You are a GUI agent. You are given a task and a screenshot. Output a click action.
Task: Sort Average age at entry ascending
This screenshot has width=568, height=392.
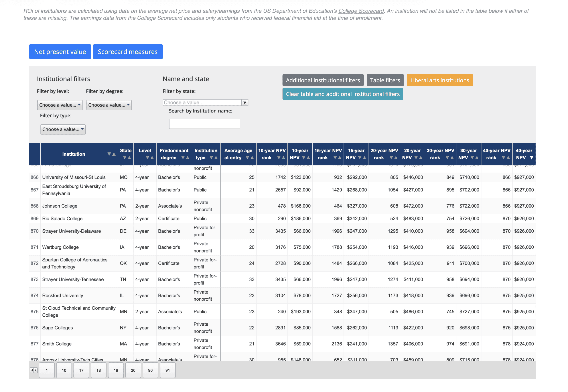pyautogui.click(x=252, y=158)
